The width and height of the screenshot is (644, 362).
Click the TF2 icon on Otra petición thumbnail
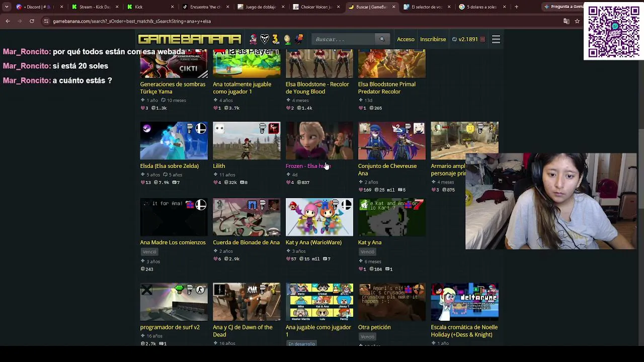pos(419,290)
